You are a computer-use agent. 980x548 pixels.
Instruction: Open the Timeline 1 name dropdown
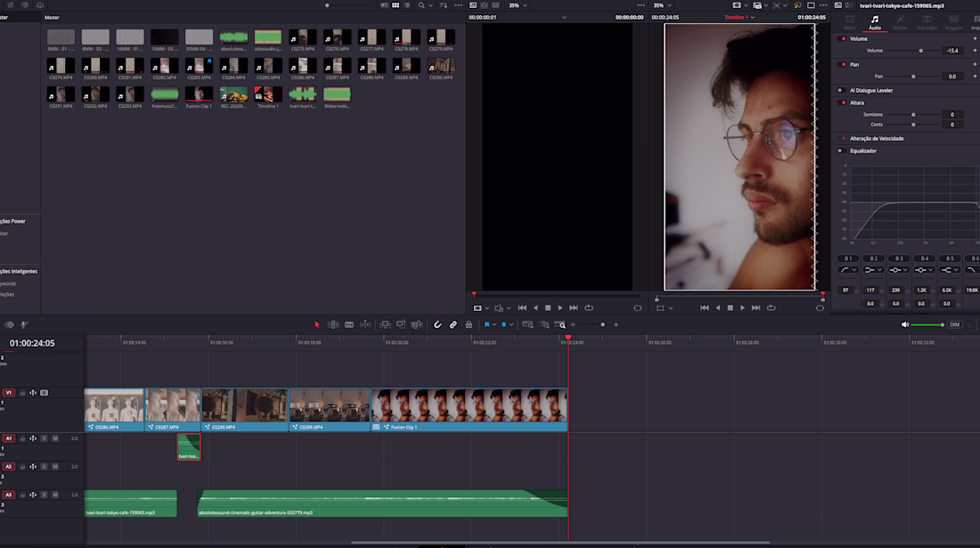(x=753, y=18)
